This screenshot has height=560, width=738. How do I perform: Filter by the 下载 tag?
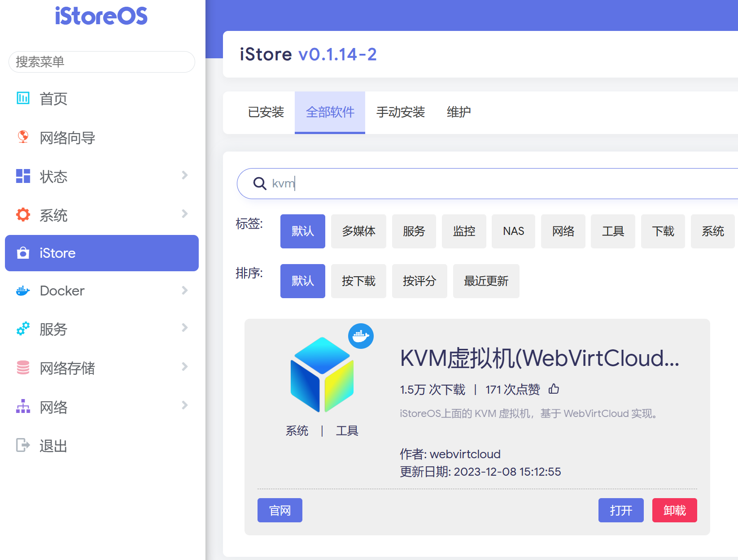tap(663, 231)
